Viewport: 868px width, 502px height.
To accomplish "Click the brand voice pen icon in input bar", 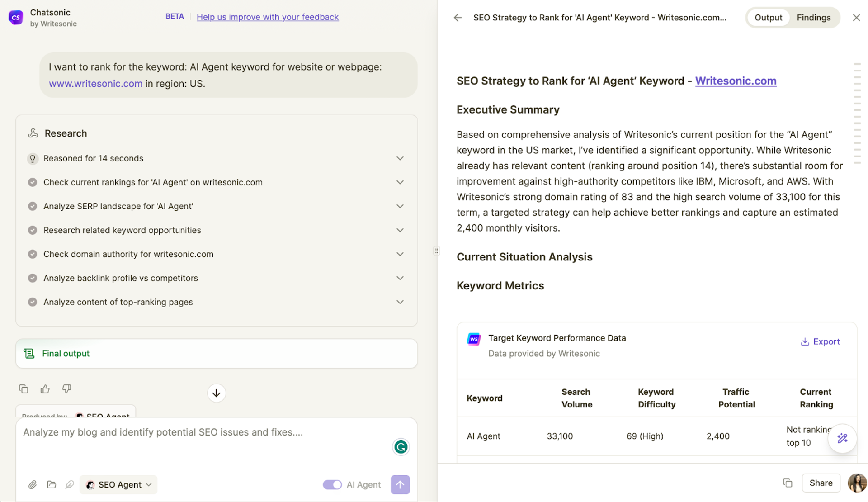I will tap(70, 485).
